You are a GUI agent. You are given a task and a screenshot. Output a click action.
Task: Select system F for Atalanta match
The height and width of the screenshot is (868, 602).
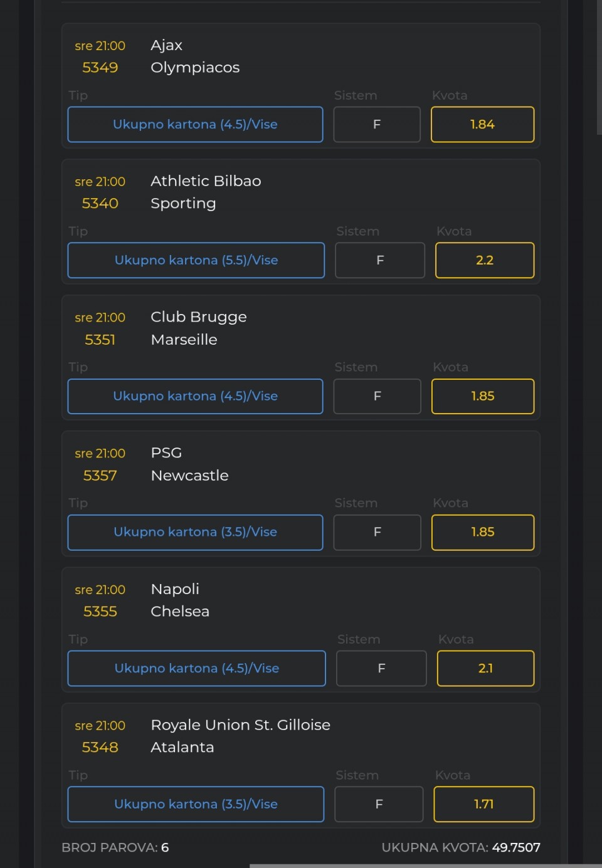tap(379, 804)
